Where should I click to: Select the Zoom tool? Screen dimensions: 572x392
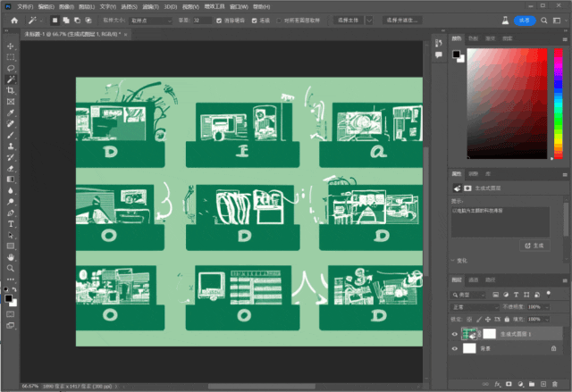click(x=11, y=267)
